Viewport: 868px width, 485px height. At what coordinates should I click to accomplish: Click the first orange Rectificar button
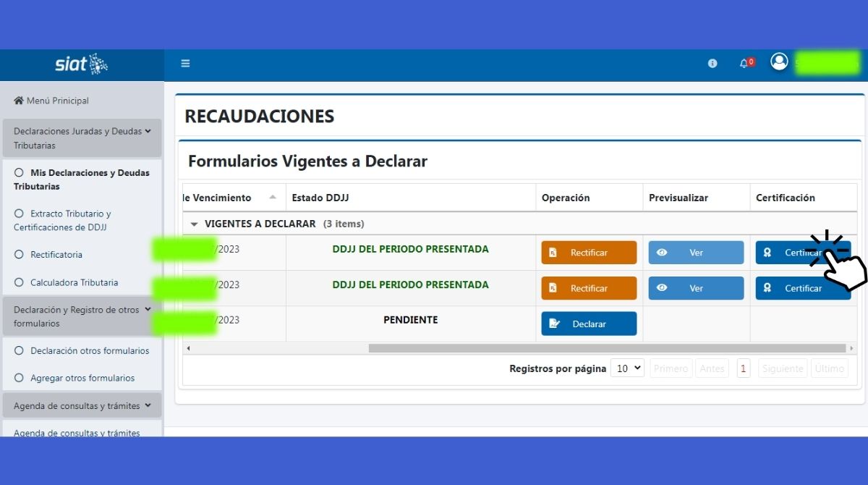(589, 253)
